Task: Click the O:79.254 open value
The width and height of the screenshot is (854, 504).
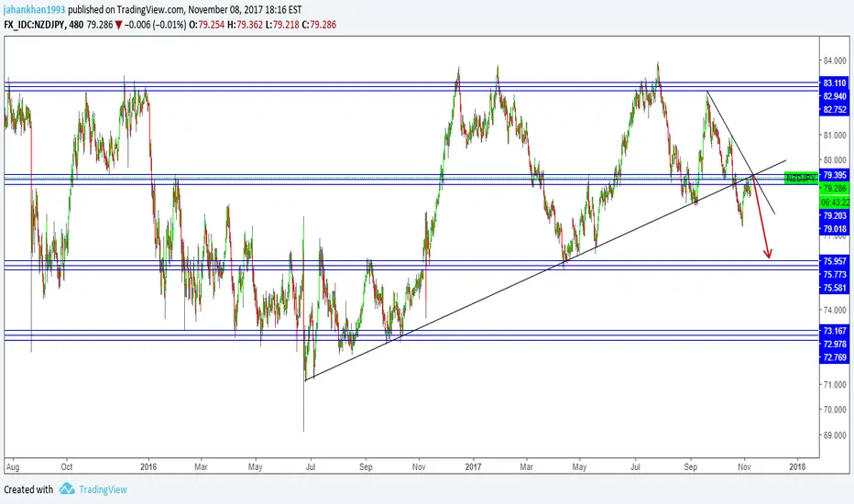Action: (206, 25)
